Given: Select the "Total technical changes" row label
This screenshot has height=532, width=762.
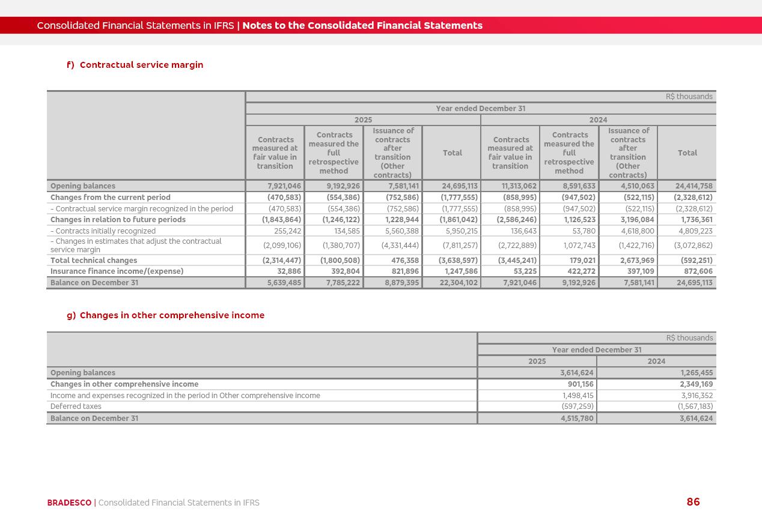Looking at the screenshot, I should click(x=94, y=261).
